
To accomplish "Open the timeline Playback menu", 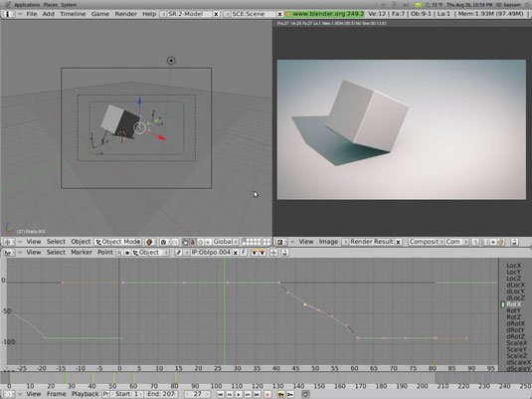I will coord(86,394).
